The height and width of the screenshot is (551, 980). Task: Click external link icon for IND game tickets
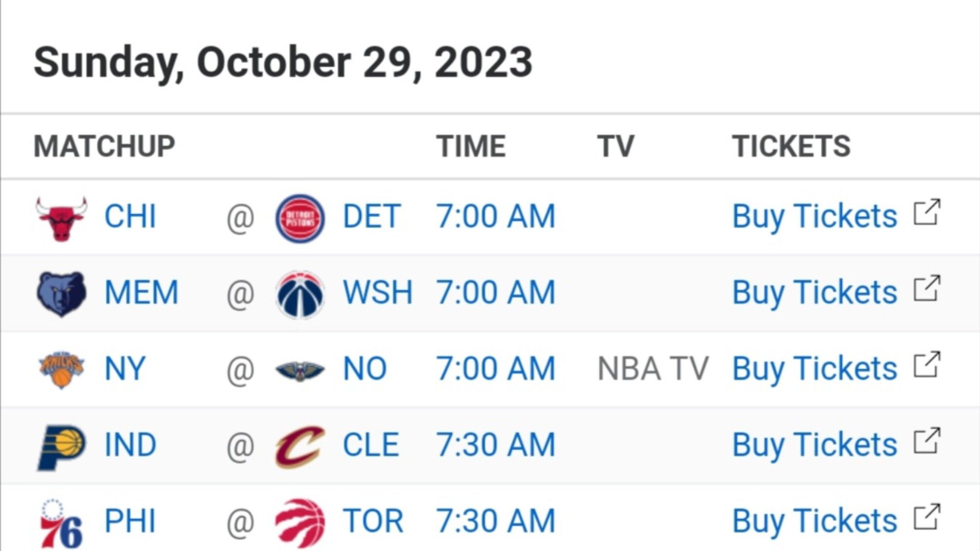coord(926,440)
